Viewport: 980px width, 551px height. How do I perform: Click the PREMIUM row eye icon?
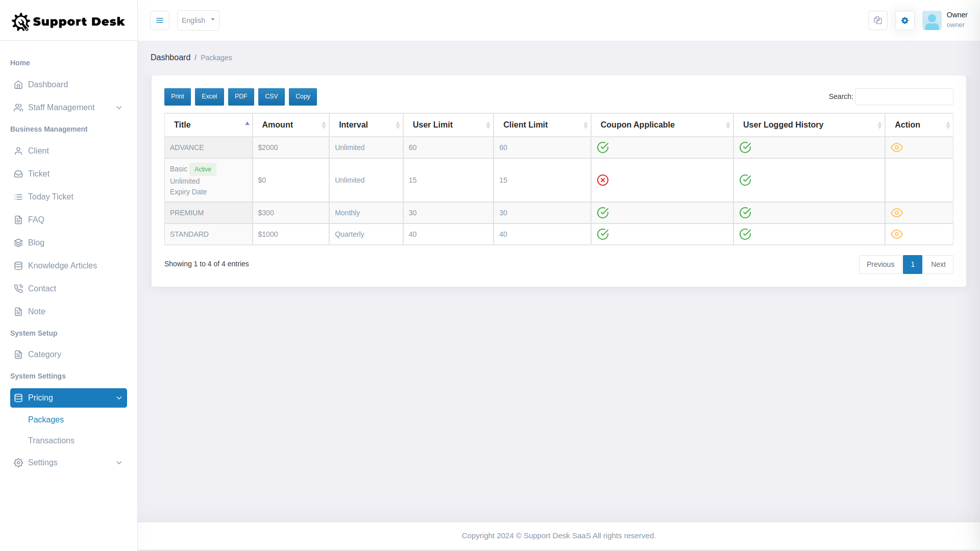(x=897, y=213)
